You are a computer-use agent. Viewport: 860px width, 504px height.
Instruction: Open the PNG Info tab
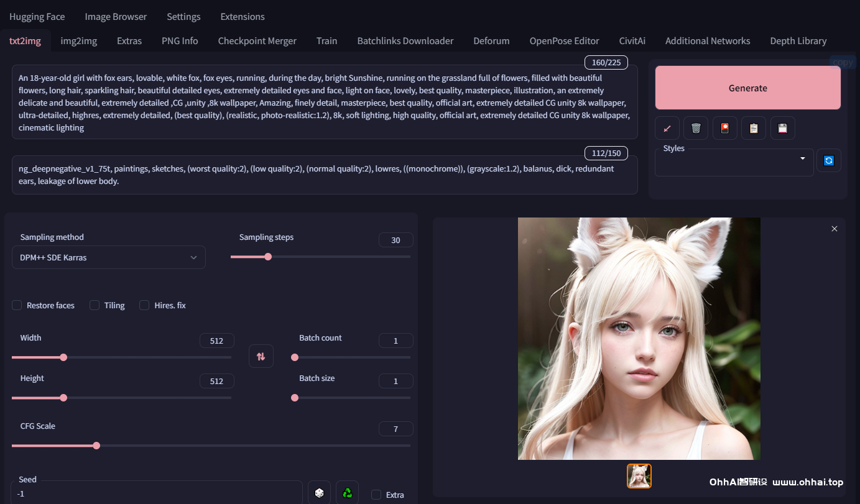coord(180,41)
